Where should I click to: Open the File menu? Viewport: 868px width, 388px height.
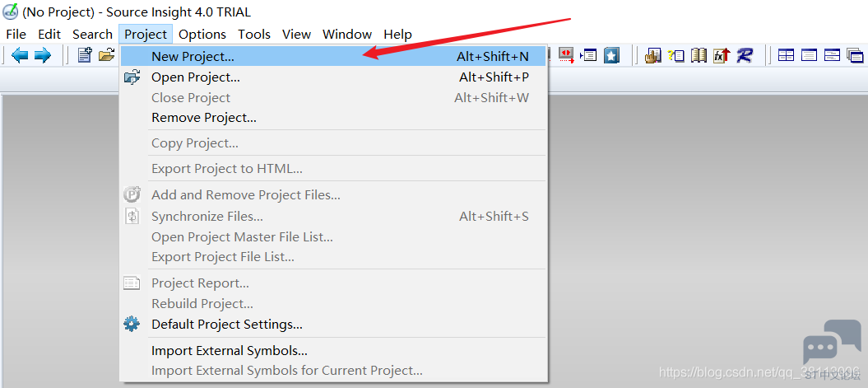click(x=16, y=34)
